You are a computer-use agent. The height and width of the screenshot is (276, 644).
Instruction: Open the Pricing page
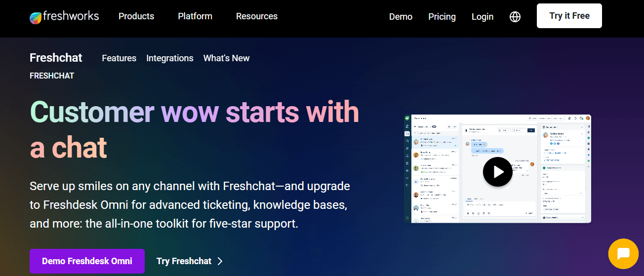pyautogui.click(x=442, y=17)
